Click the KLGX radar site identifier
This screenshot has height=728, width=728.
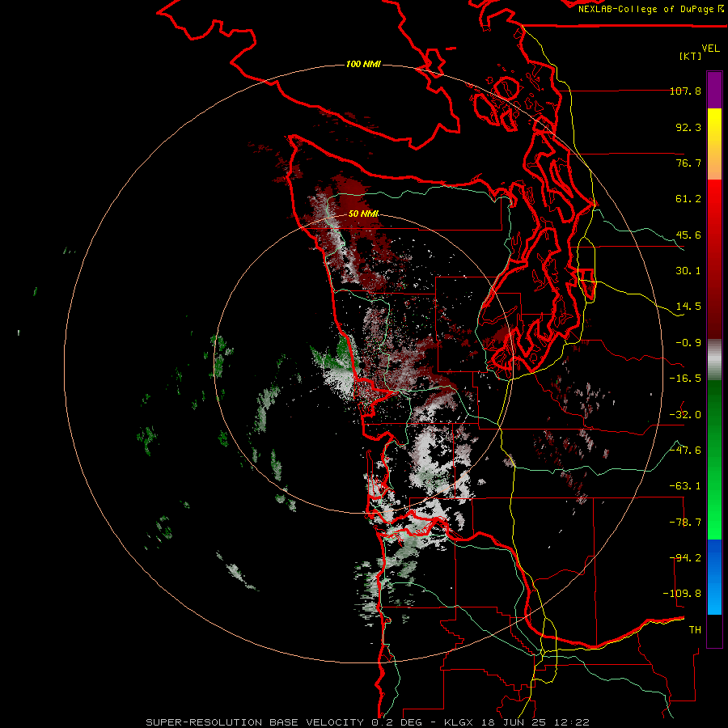459,722
